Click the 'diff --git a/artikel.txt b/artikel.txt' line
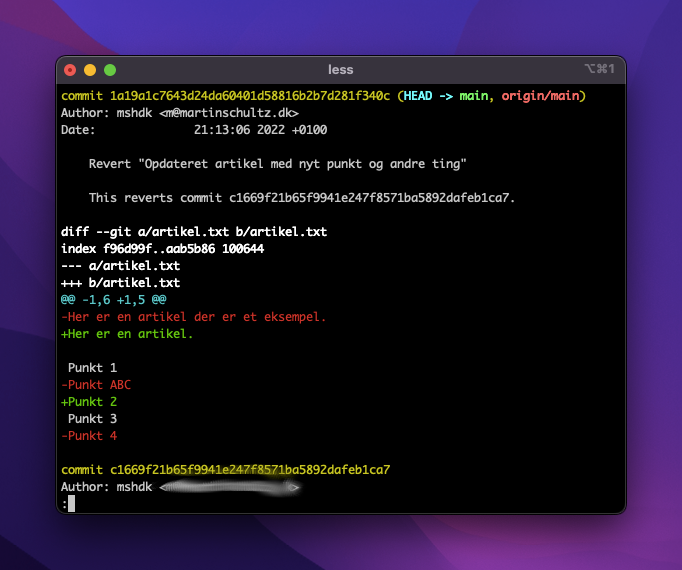682x570 pixels. [x=194, y=231]
